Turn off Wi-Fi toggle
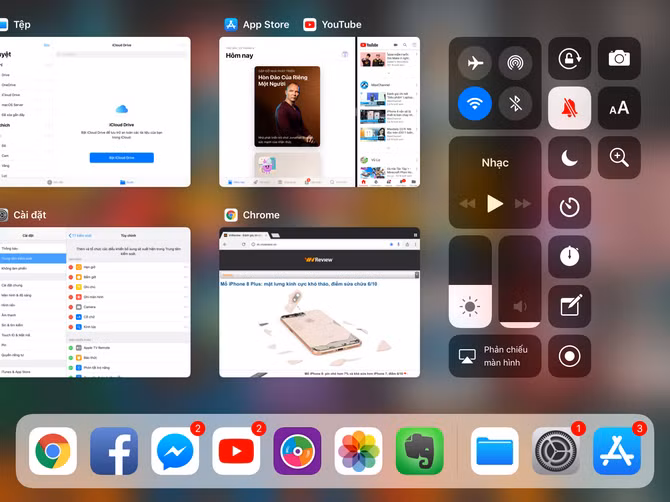This screenshot has width=670, height=502. pyautogui.click(x=474, y=103)
